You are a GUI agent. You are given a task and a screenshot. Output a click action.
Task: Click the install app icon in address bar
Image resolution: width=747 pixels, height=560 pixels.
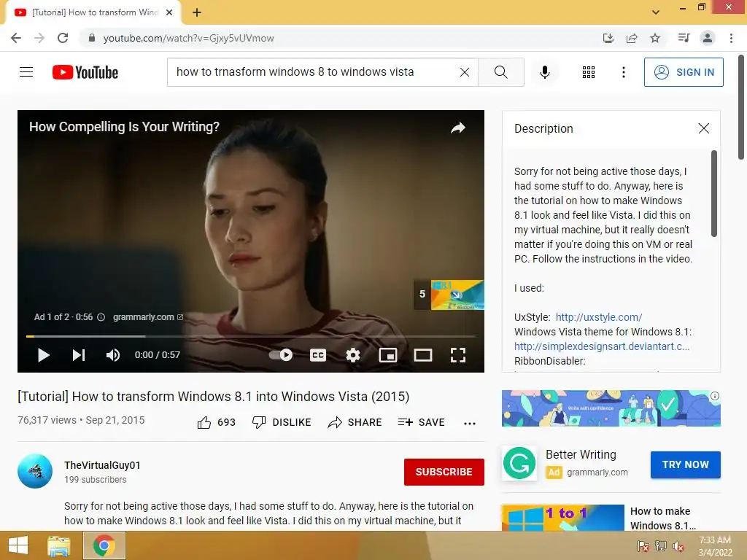pos(608,38)
